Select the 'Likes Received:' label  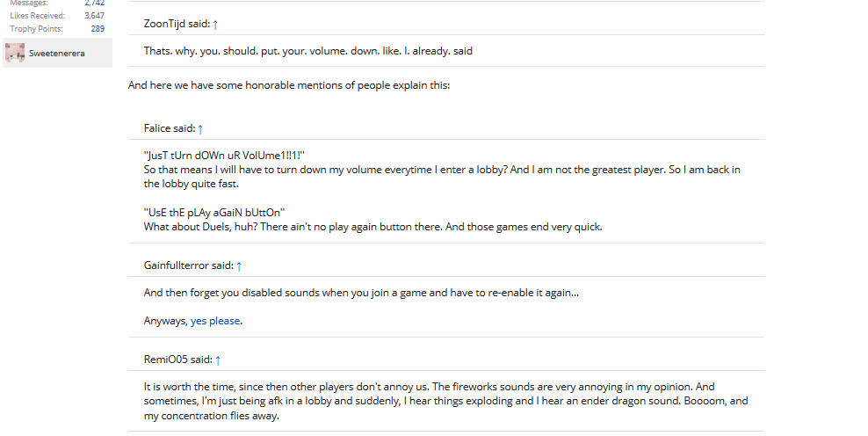pyautogui.click(x=37, y=16)
